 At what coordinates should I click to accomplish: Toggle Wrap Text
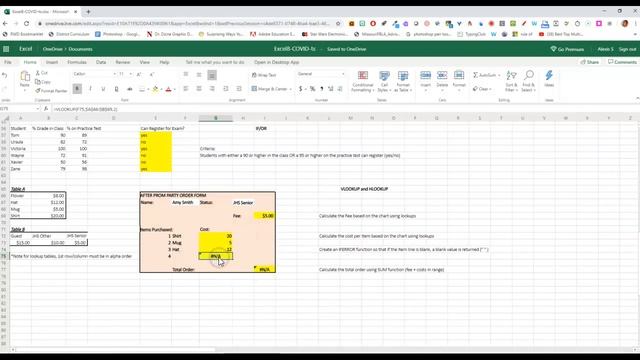pyautogui.click(x=264, y=75)
